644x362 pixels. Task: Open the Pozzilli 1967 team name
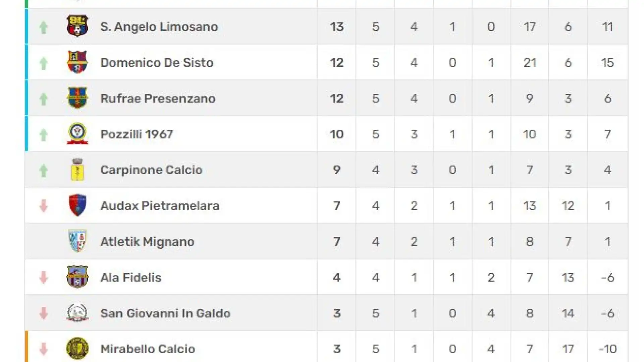(x=137, y=134)
